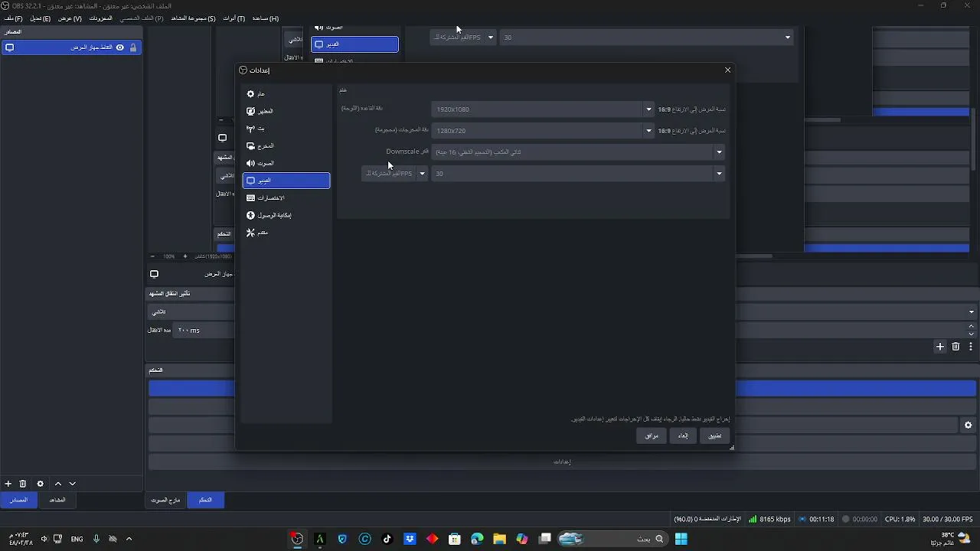The height and width of the screenshot is (551, 980).
Task: Click CPU: 1.8% status text
Action: tap(900, 519)
